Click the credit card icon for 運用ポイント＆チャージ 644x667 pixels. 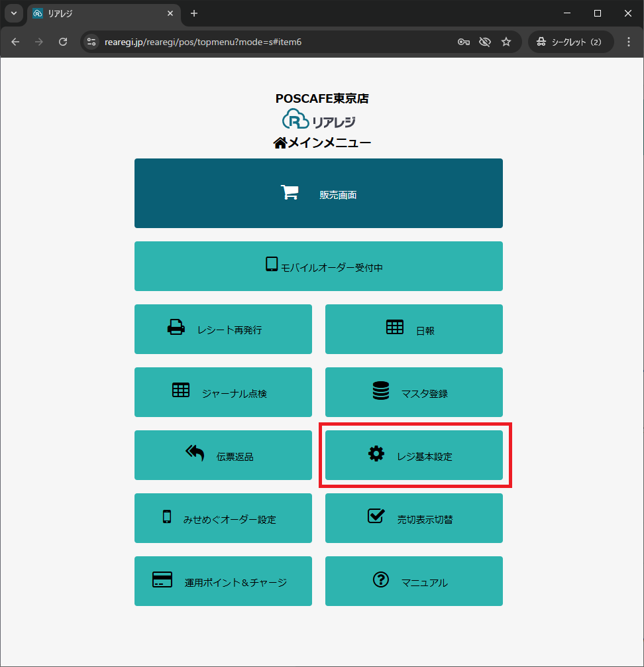click(162, 579)
